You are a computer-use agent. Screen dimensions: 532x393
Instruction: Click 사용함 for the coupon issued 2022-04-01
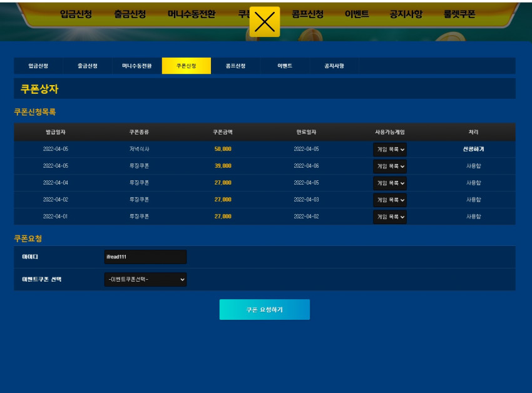(474, 216)
